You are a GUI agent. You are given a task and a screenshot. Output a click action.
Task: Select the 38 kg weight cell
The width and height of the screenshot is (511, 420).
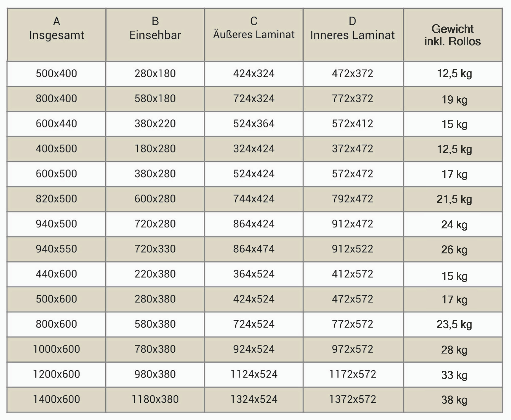(x=453, y=399)
